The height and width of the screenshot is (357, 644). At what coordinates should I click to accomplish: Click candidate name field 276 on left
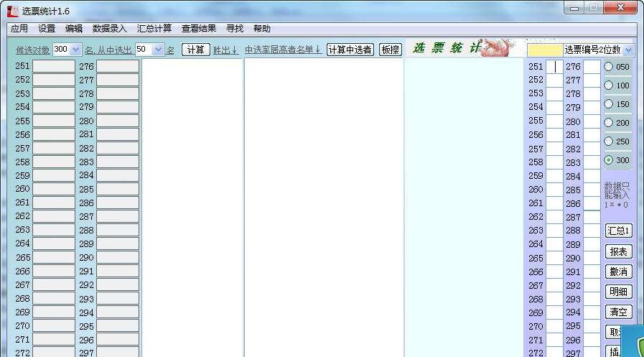118,66
